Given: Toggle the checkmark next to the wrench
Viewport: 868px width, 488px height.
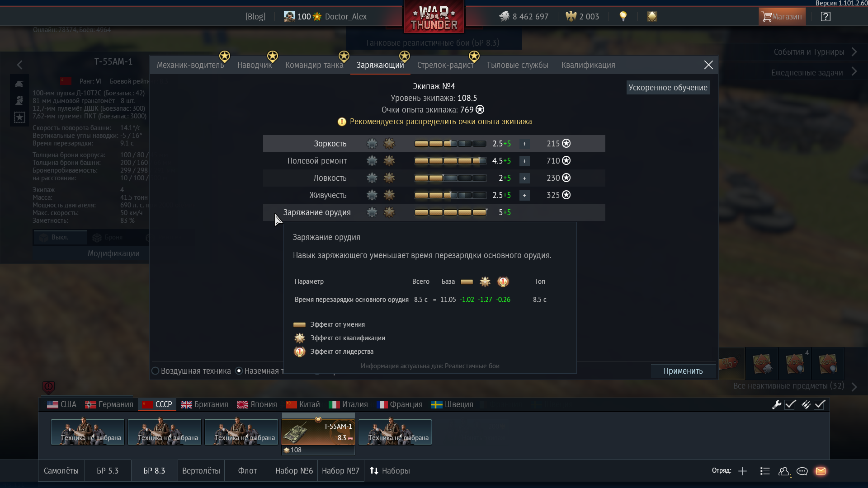Looking at the screenshot, I should [x=790, y=405].
